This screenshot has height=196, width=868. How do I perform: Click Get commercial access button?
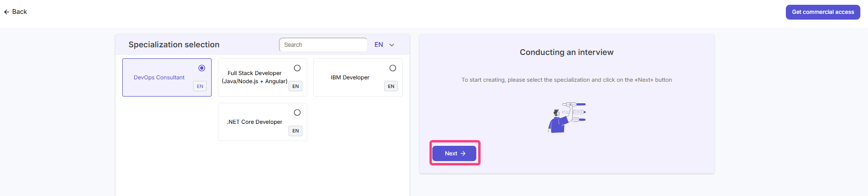pos(823,12)
